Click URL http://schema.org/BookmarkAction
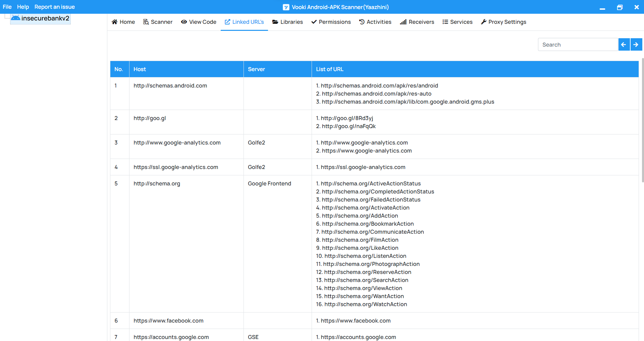This screenshot has height=341, width=644. tap(368, 224)
